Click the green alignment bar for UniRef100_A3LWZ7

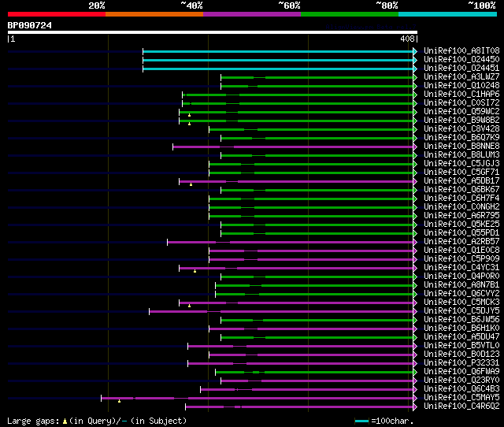[x=317, y=77]
